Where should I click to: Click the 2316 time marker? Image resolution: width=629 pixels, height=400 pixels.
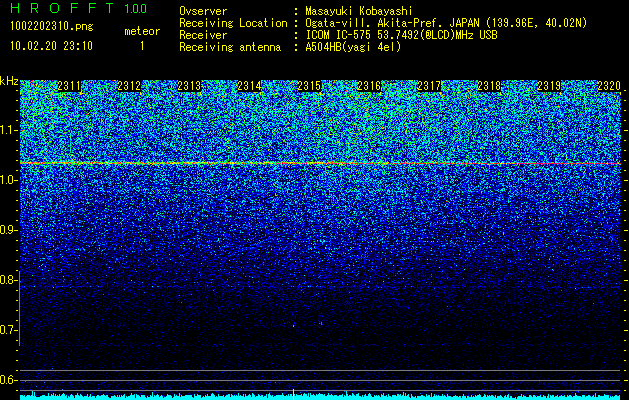(369, 86)
